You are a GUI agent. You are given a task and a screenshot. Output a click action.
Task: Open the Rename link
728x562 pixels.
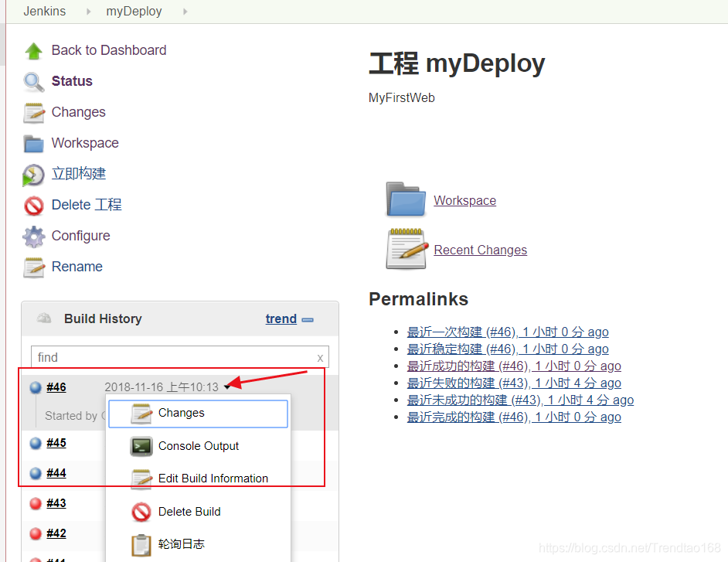coord(77,267)
